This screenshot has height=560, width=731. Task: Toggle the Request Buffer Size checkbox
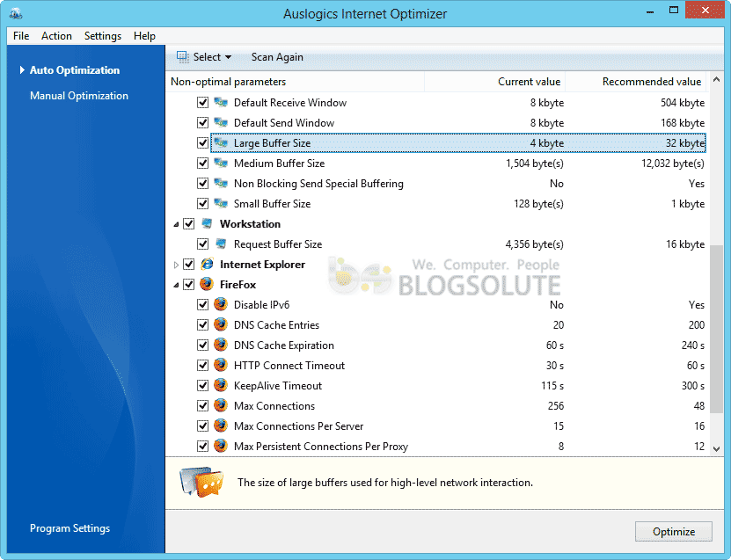[x=202, y=244]
